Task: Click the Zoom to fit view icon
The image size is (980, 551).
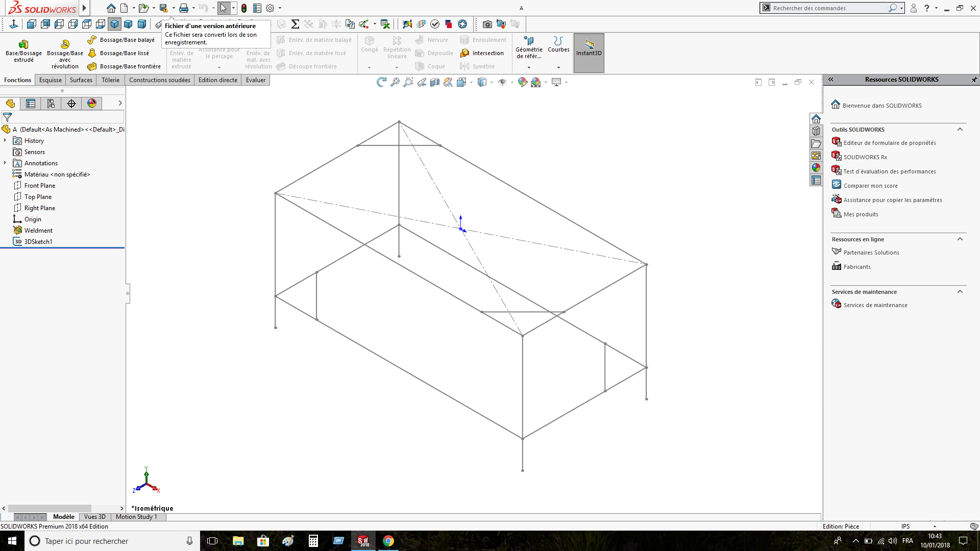Action: (395, 82)
